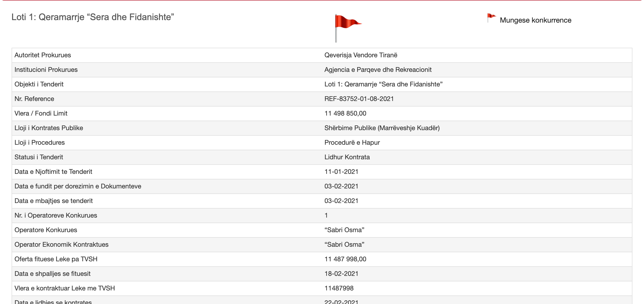The image size is (644, 304).
Task: Click the Shërbime Publike (Marrëveshje Kuadër) value
Action: click(382, 128)
